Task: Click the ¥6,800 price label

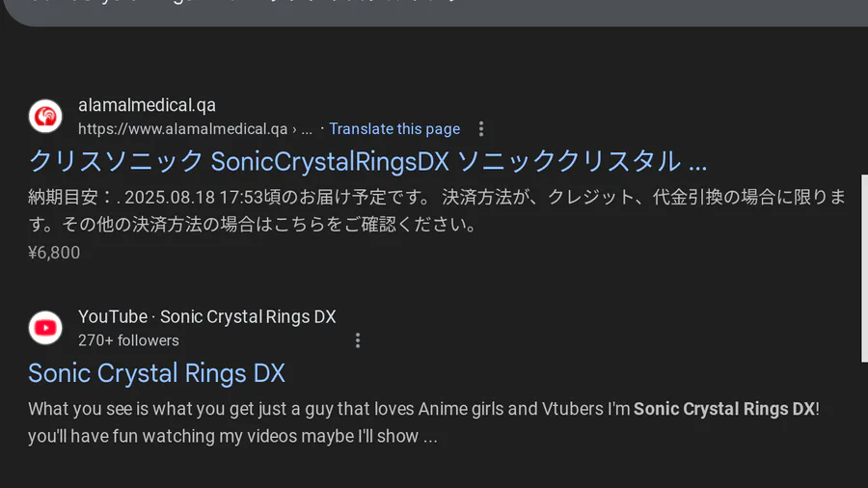Action: tap(54, 253)
